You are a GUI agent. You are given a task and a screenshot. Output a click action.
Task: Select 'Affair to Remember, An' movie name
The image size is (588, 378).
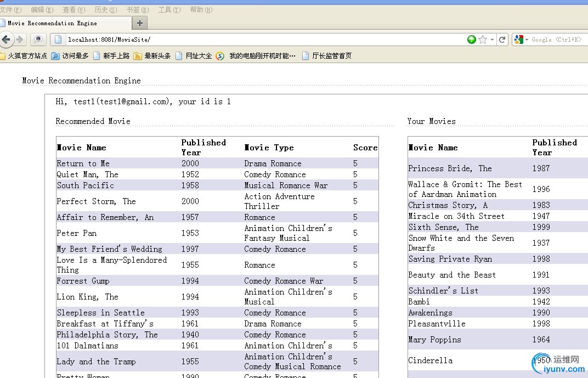[x=105, y=217]
